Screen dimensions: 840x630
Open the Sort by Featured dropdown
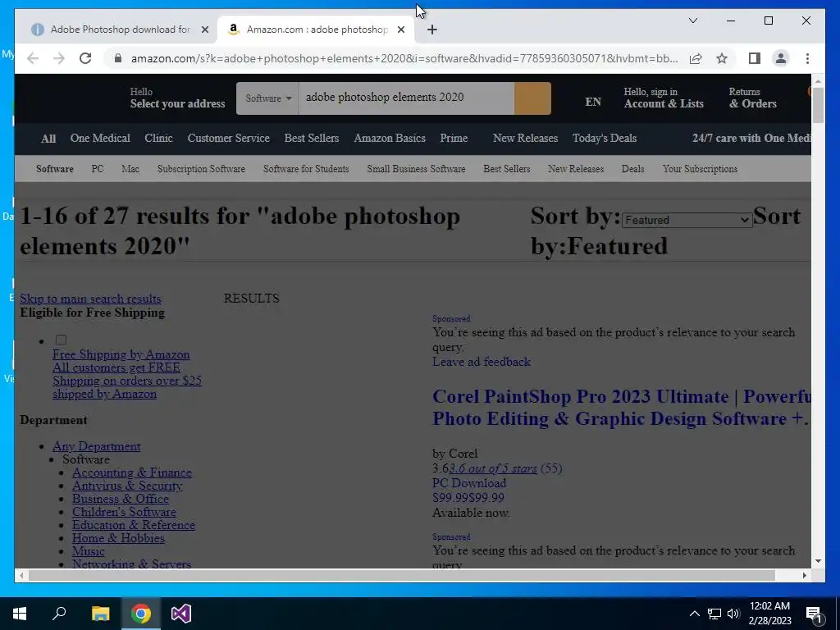(x=687, y=220)
